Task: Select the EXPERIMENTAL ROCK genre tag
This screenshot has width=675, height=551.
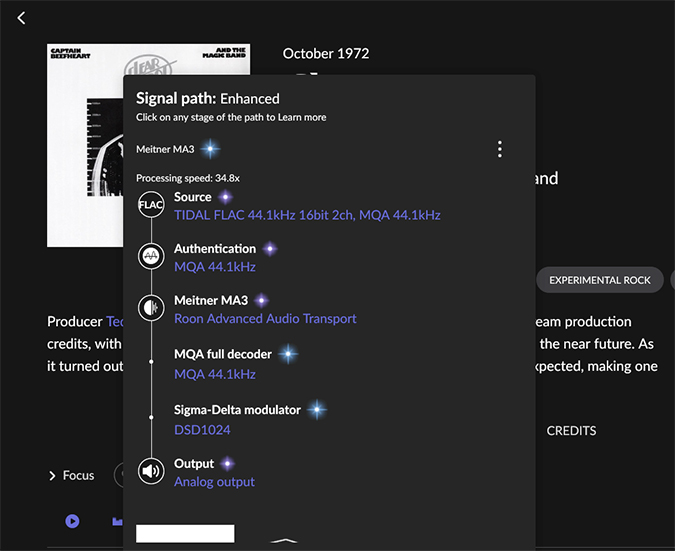Action: pos(599,280)
